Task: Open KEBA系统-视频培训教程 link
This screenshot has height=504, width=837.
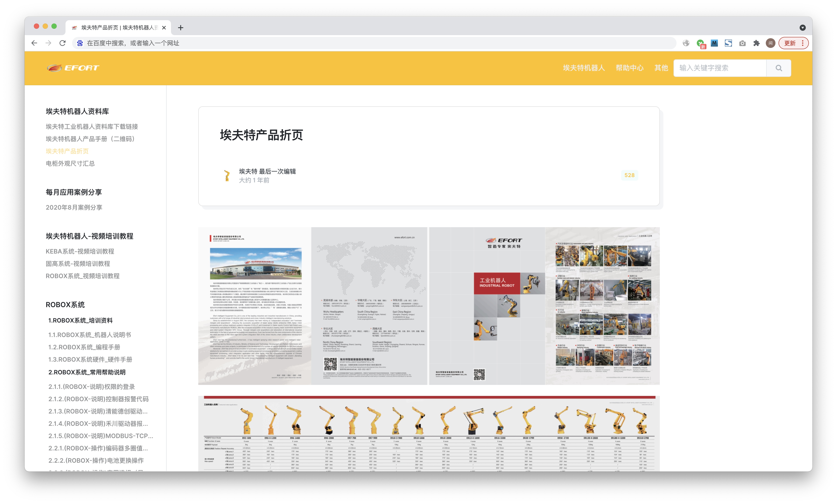Action: click(80, 251)
